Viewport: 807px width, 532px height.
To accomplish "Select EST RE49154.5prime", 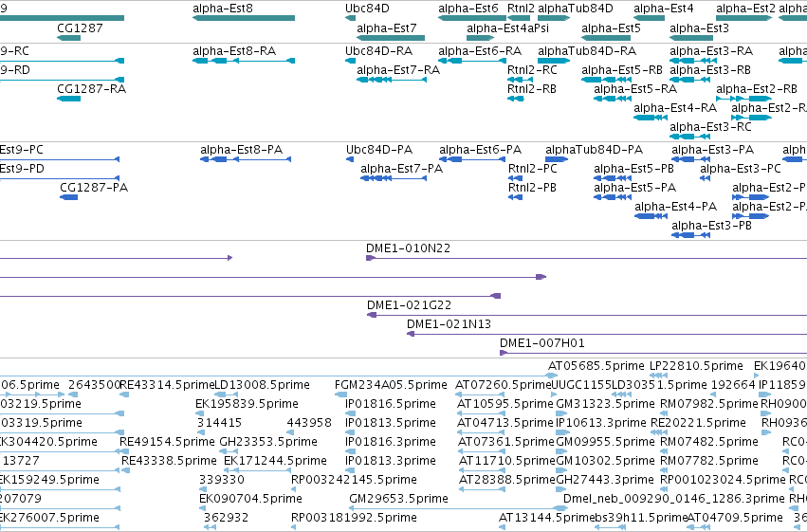I will point(167,442).
